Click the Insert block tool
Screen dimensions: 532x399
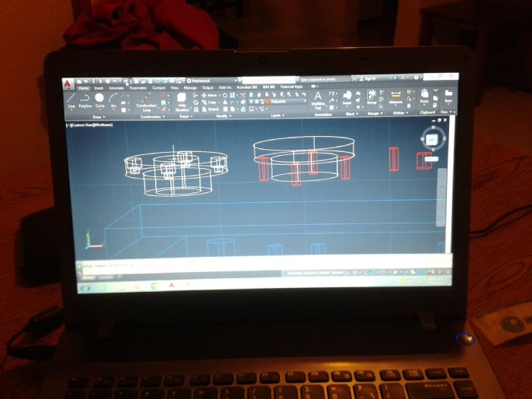pos(347,98)
